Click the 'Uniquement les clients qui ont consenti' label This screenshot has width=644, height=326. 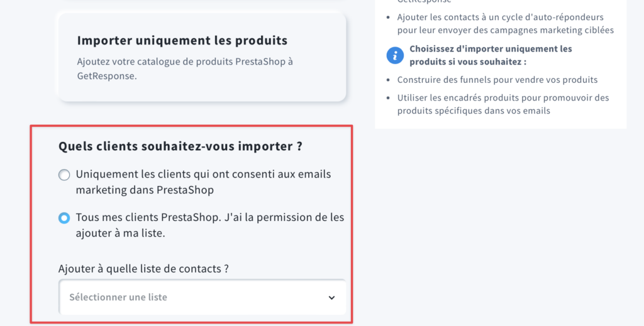pos(203,182)
